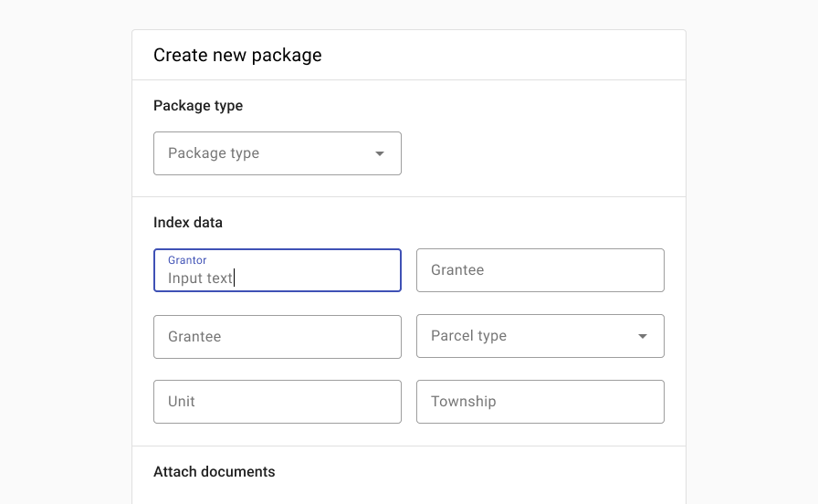The width and height of the screenshot is (818, 504).
Task: Open the Package type dropdown
Action: pos(277,153)
